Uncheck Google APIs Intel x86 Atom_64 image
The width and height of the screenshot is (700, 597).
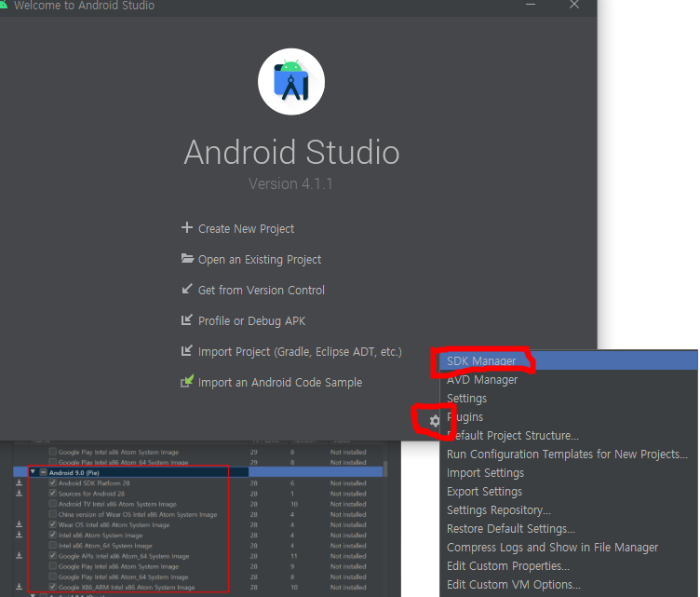pos(53,555)
